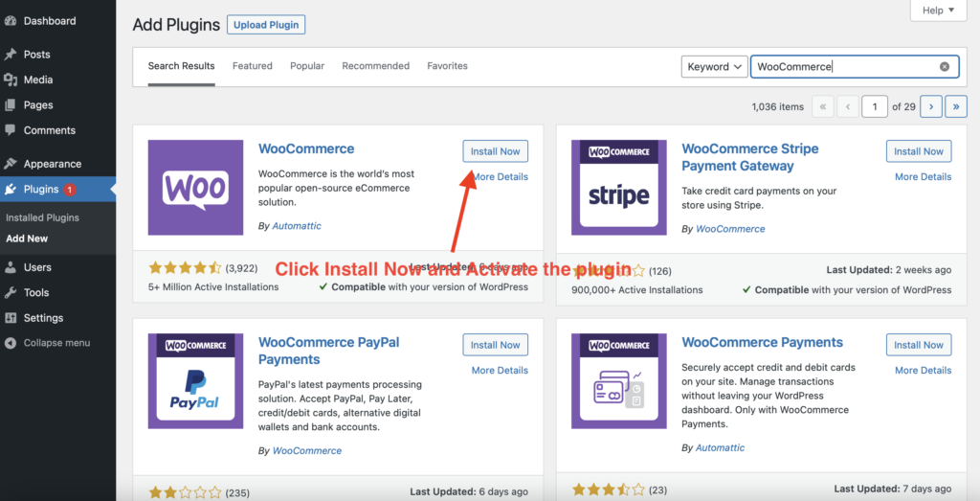Collapse the admin sidebar menu
The image size is (980, 501).
(x=56, y=343)
